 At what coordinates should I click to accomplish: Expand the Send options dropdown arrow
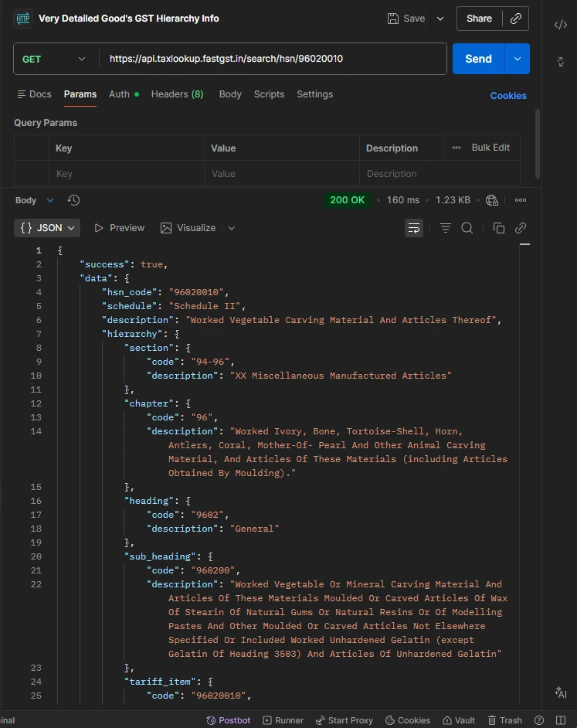click(517, 59)
